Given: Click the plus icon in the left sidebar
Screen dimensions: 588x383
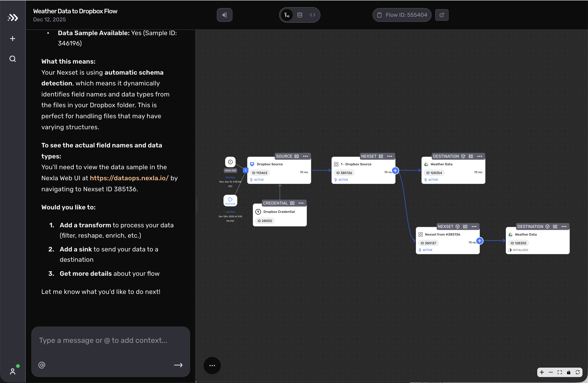Looking at the screenshot, I should tap(12, 39).
